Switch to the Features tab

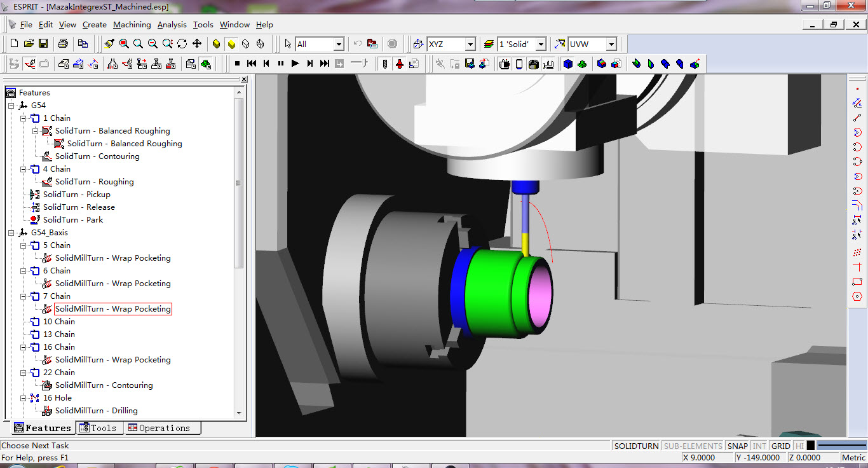click(43, 428)
